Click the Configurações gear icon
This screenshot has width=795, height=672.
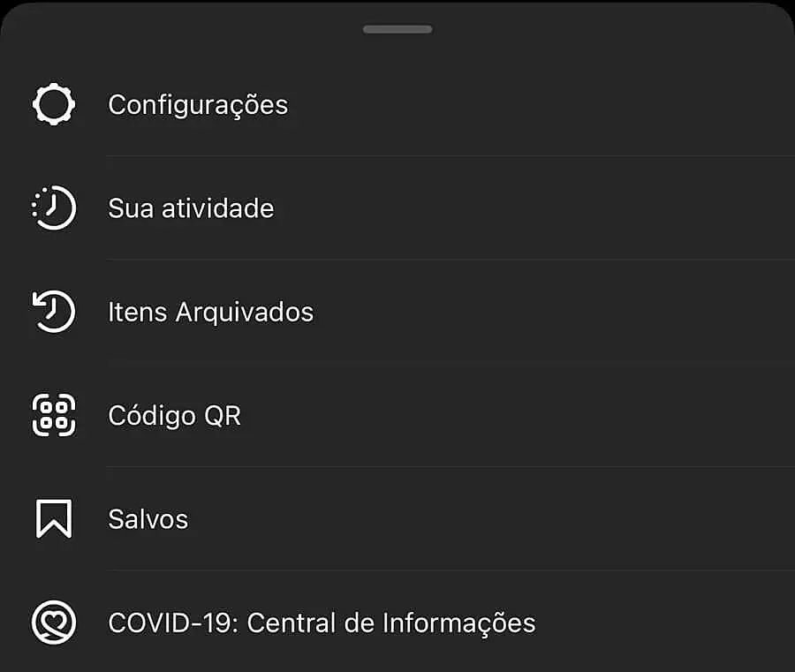coord(54,103)
